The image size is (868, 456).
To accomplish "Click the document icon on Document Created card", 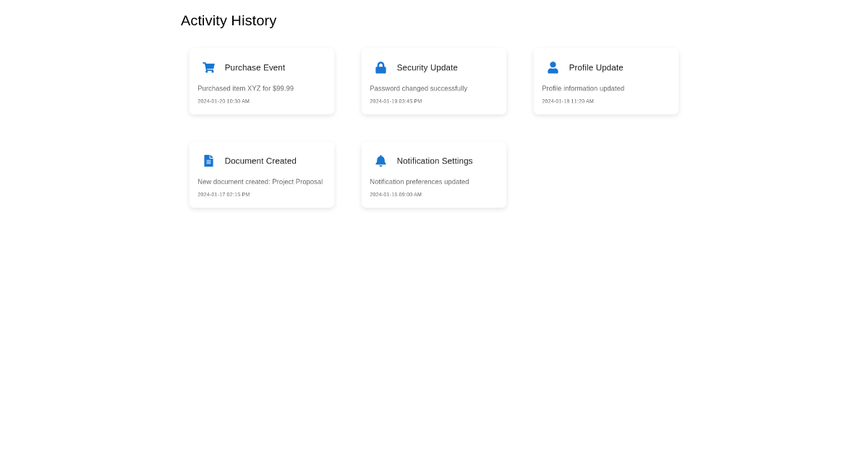I will coord(208,161).
